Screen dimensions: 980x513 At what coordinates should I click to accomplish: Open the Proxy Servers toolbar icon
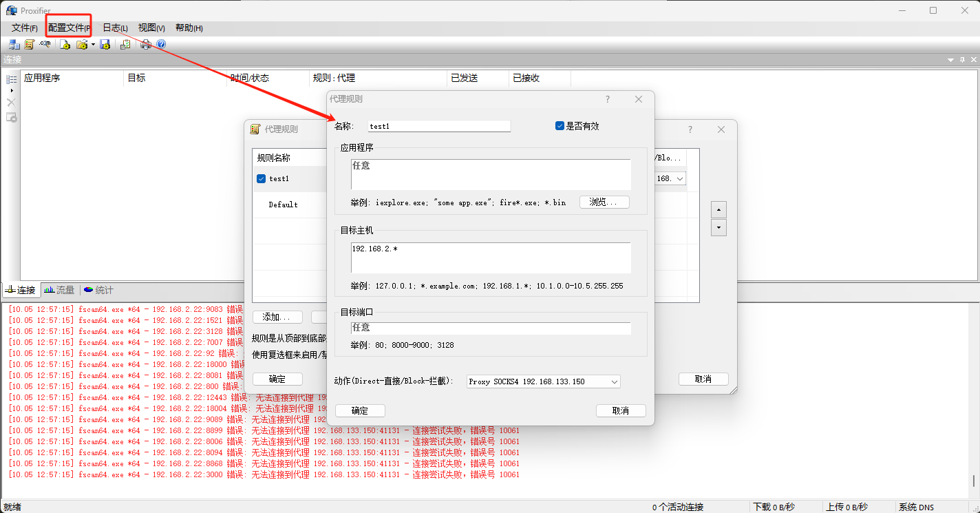point(14,44)
